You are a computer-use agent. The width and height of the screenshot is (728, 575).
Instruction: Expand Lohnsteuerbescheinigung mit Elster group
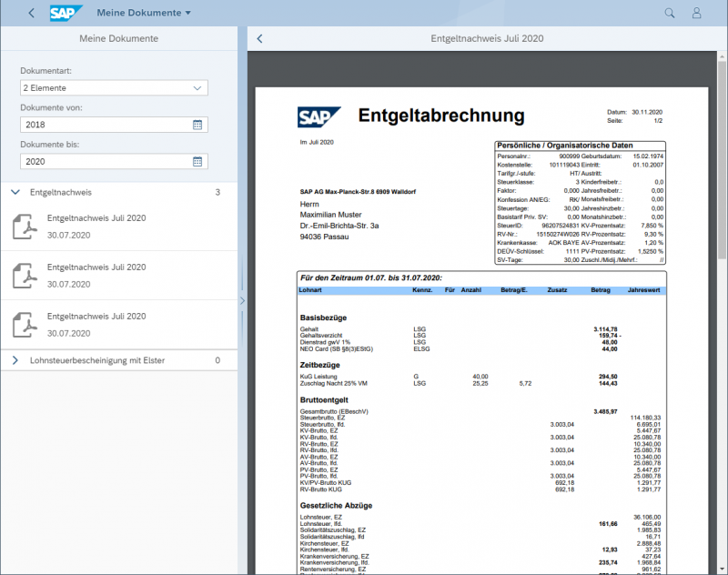click(x=15, y=360)
